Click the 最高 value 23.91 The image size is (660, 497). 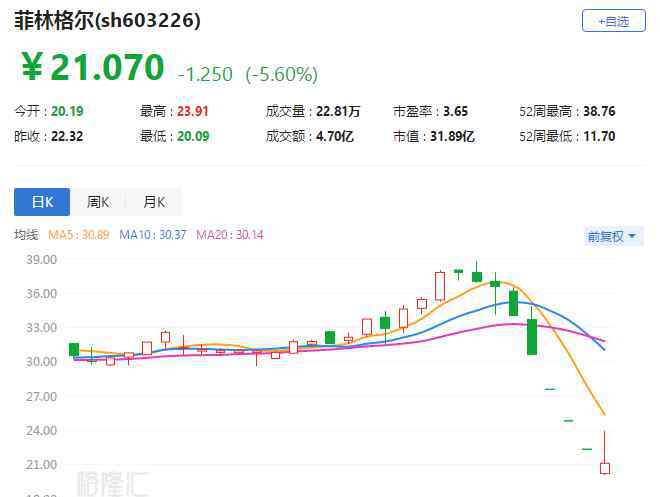click(193, 111)
